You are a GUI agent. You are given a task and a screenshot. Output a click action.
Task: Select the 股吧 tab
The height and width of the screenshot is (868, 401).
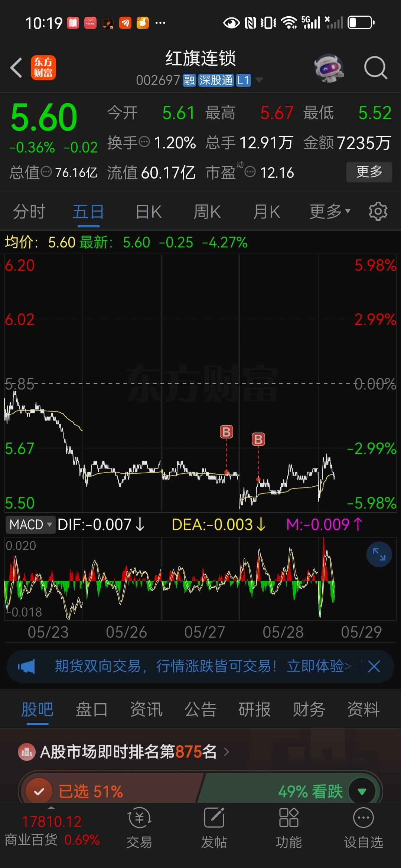(37, 710)
